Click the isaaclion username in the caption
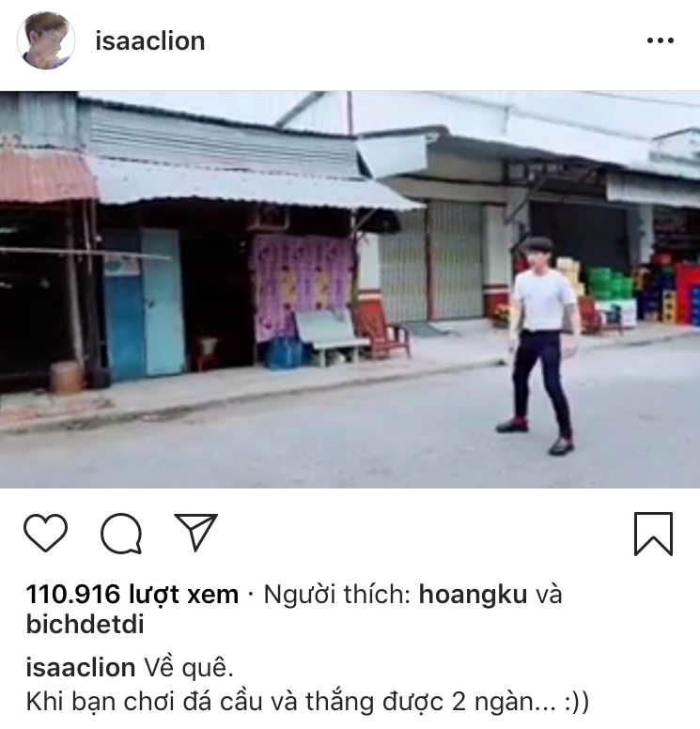 [81, 668]
